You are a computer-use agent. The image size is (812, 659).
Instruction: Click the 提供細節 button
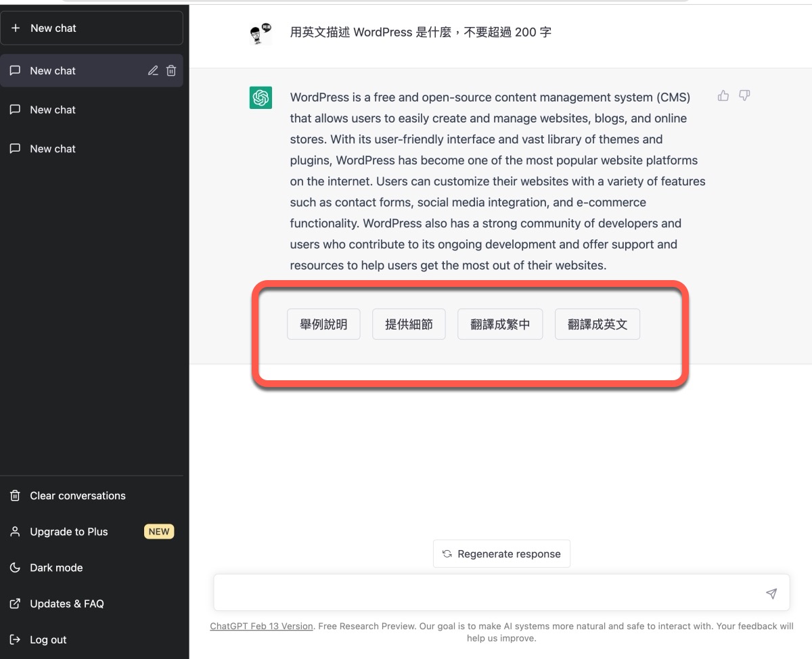pos(409,324)
